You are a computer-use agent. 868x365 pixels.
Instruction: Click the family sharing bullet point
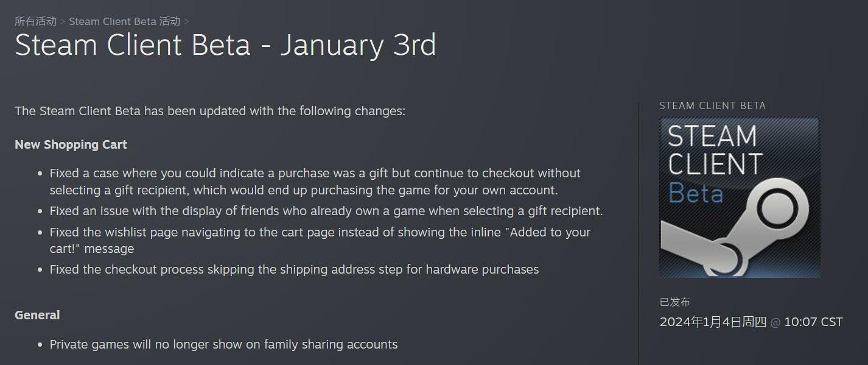(223, 344)
